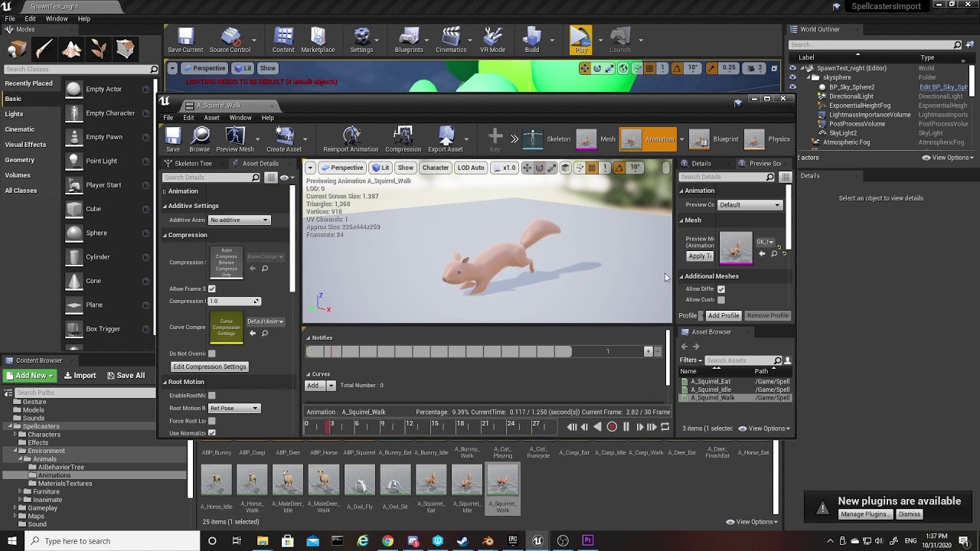This screenshot has width=980, height=551.
Task: Toggle visibility of SpawnTest_night in World Outliner
Action: [x=793, y=68]
